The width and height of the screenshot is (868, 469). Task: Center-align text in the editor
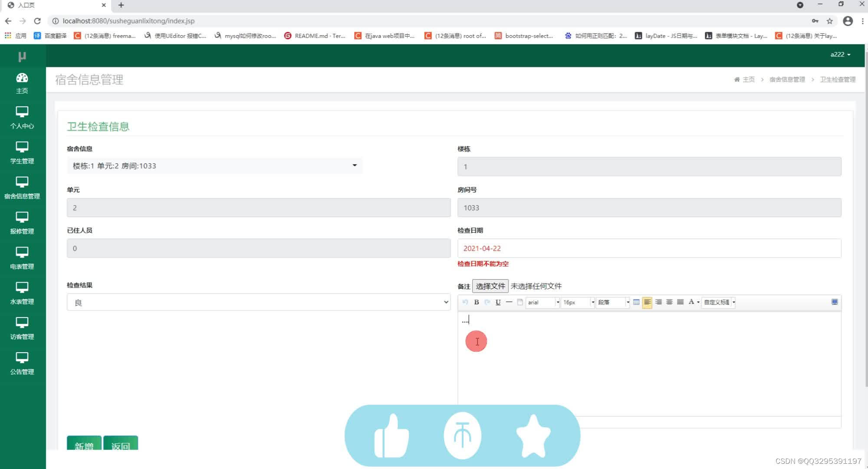pos(669,302)
